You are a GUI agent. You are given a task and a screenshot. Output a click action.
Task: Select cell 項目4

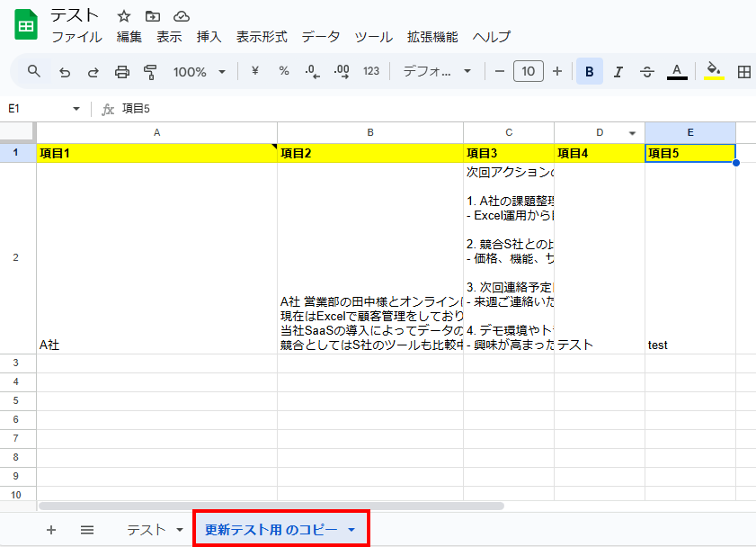(600, 153)
